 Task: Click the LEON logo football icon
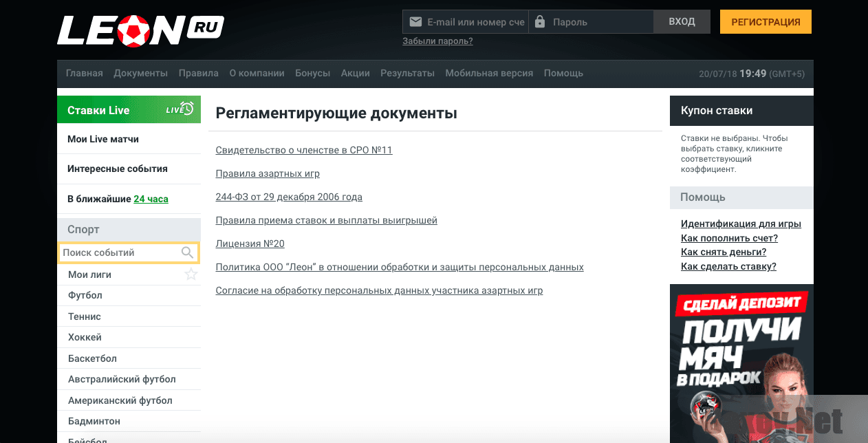(134, 30)
